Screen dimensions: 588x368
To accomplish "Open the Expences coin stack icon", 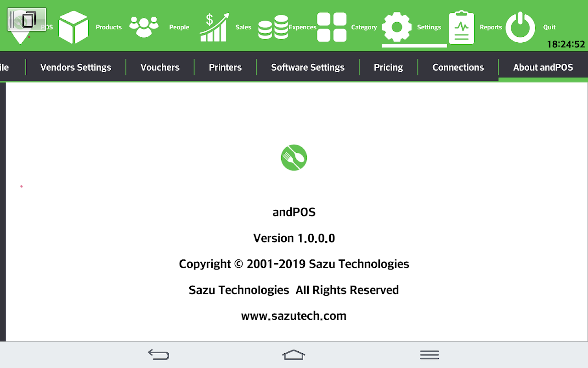I will click(273, 28).
